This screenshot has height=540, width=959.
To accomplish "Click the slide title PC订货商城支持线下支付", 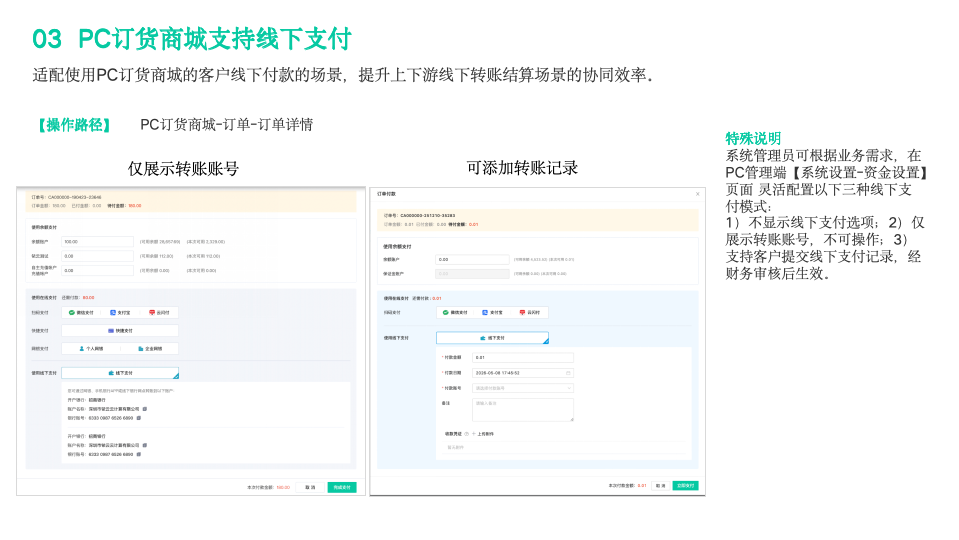I will click(215, 39).
